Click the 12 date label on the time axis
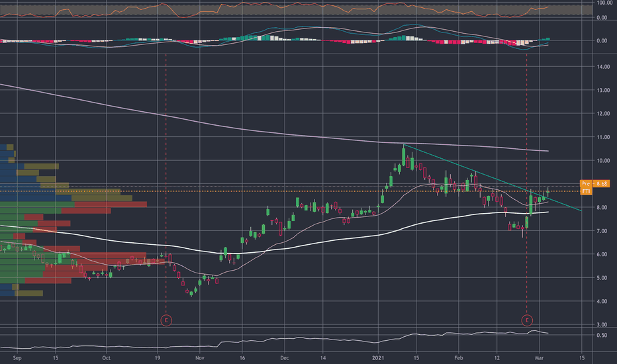Screen dimensions: 617x364 point(497,358)
